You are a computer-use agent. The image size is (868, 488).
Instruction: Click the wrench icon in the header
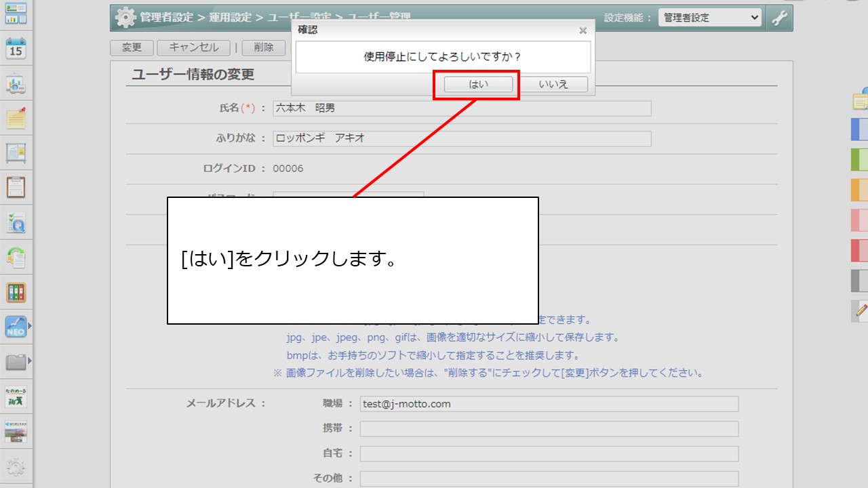pyautogui.click(x=780, y=18)
